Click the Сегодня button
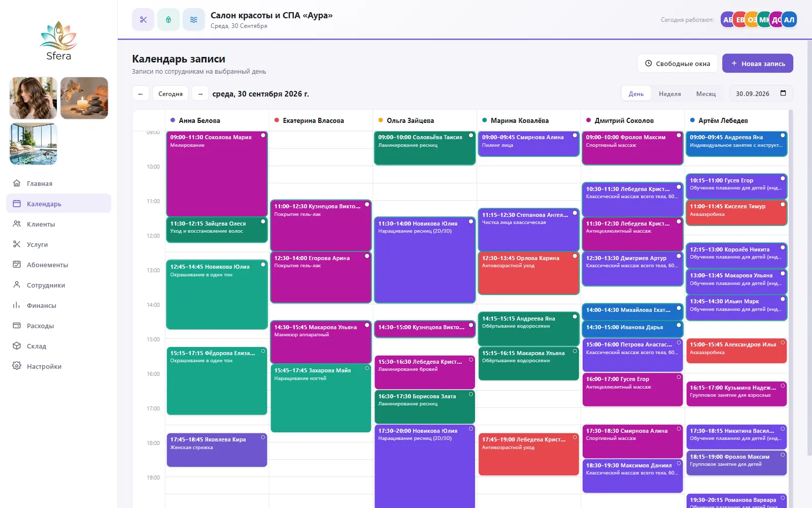The width and height of the screenshot is (812, 508). coord(171,94)
